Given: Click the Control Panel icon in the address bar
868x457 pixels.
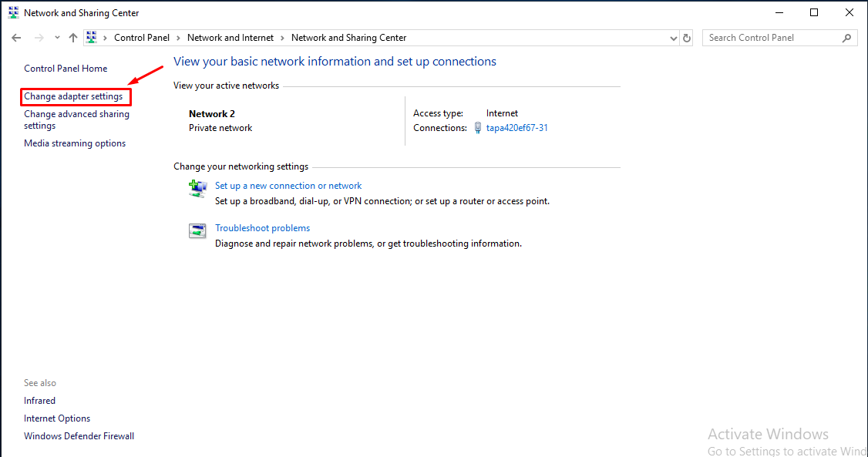Looking at the screenshot, I should tap(92, 37).
